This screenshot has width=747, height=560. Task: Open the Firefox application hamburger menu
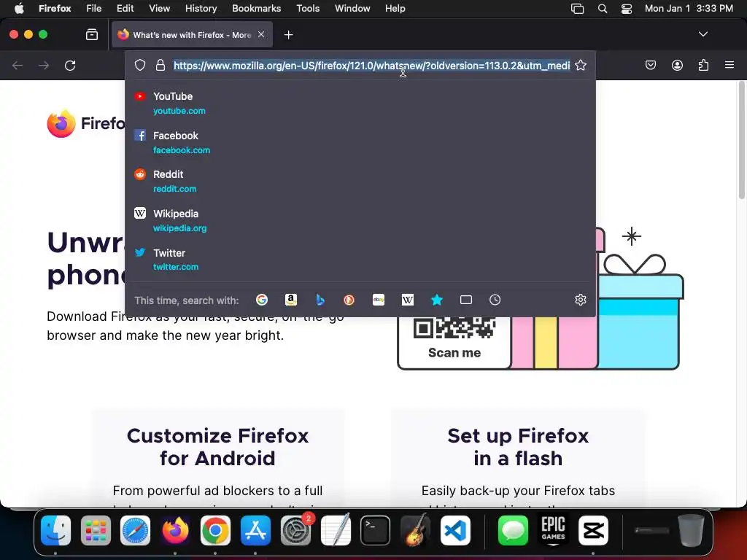pyautogui.click(x=729, y=65)
